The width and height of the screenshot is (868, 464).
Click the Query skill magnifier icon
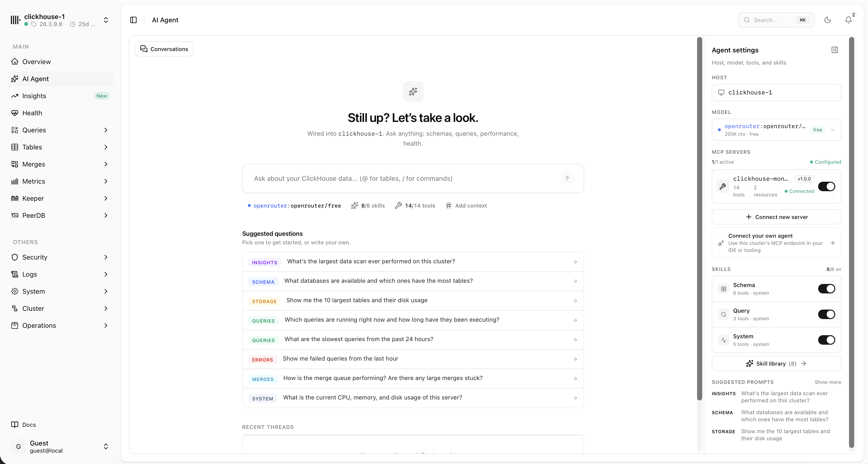click(723, 315)
